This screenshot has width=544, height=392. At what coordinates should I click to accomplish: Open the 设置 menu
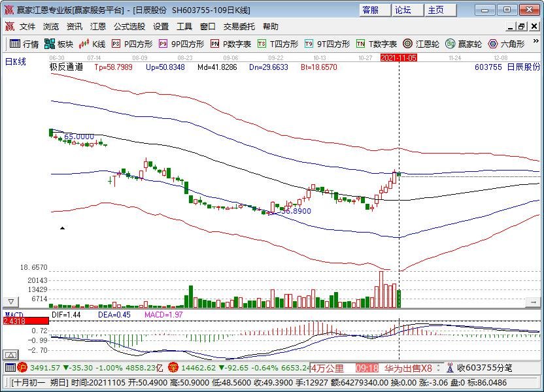coord(161,27)
